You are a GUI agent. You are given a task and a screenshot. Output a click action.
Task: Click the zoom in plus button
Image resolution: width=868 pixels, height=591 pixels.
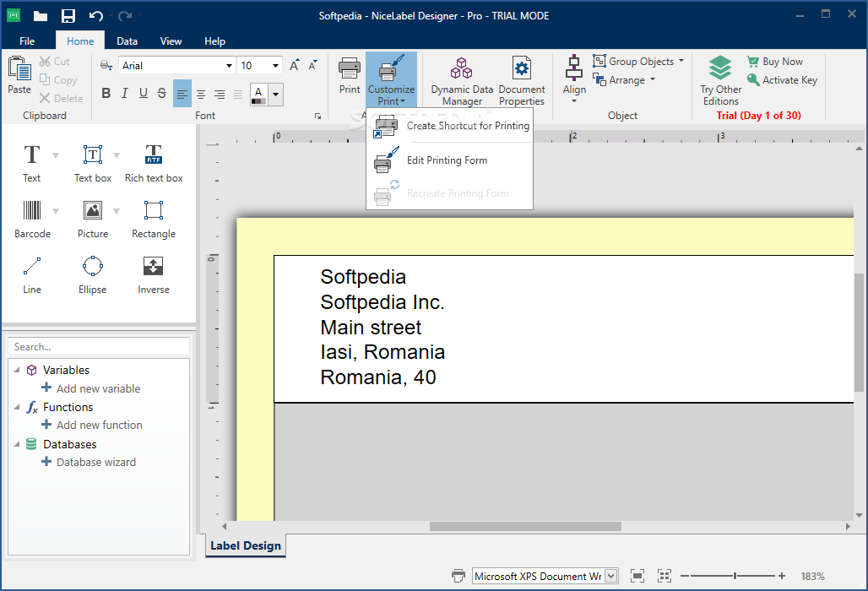point(782,576)
